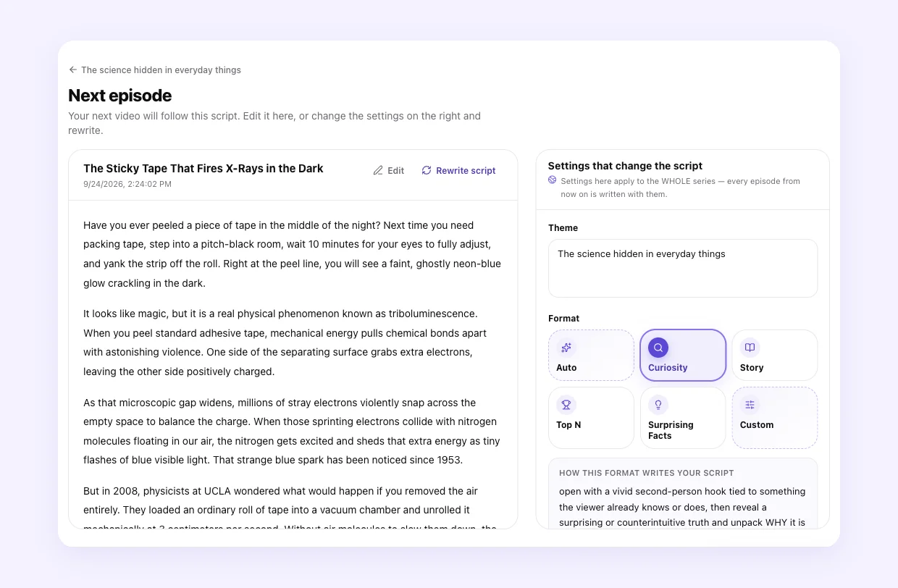The height and width of the screenshot is (588, 898).
Task: Click the magnifier icon in Curiosity card
Action: click(x=658, y=348)
